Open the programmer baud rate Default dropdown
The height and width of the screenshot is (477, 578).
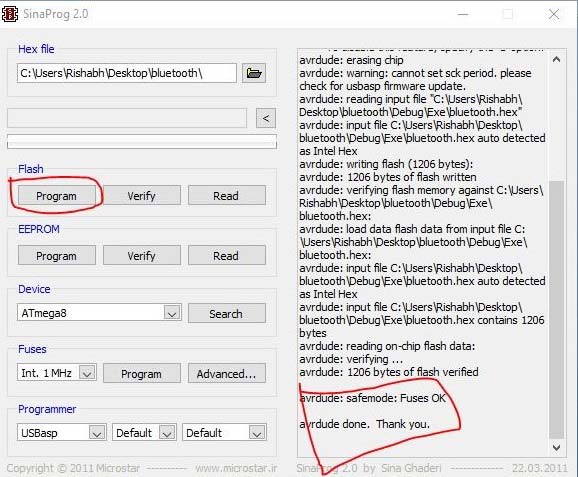[257, 432]
